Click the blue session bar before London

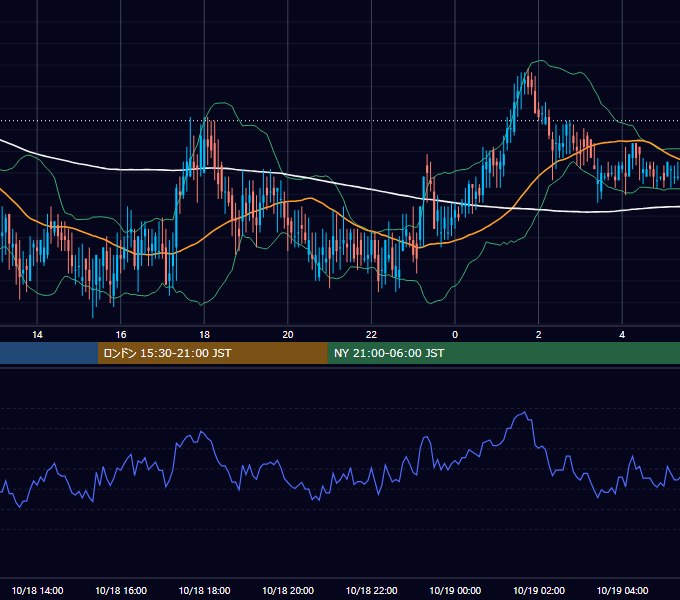[x=49, y=353]
